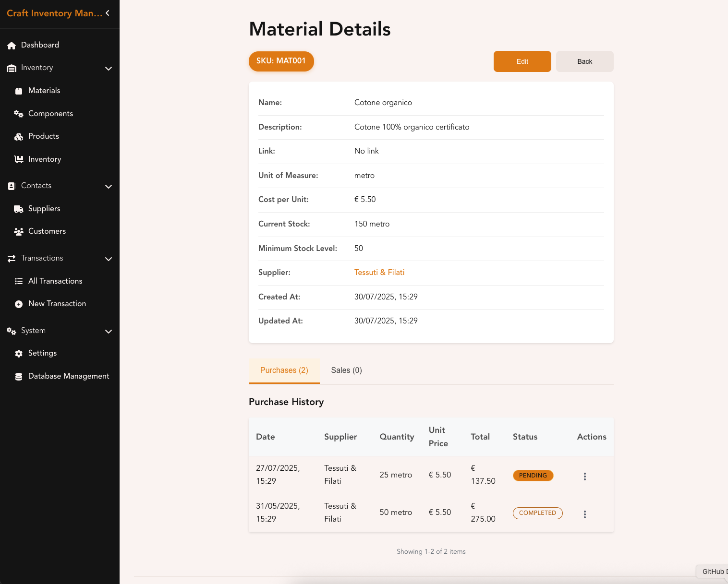
Task: Open actions menu for completed purchase
Action: point(585,514)
